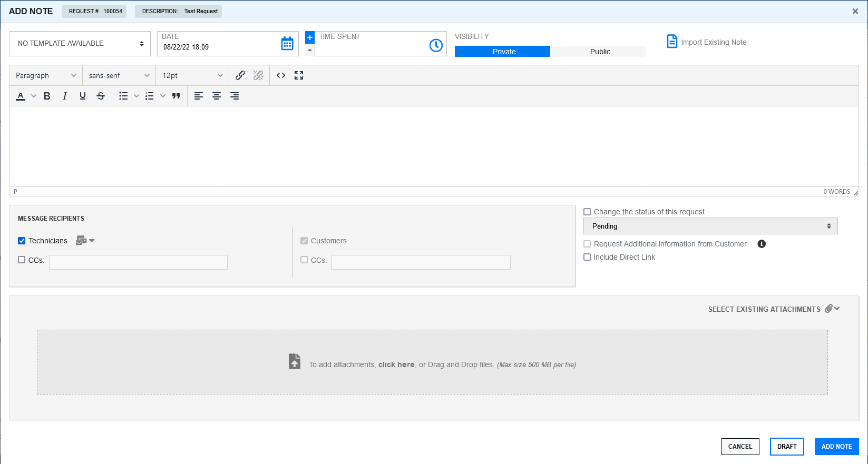Remove link using the unlink icon
Image resolution: width=868 pixels, height=464 pixels.
click(258, 75)
